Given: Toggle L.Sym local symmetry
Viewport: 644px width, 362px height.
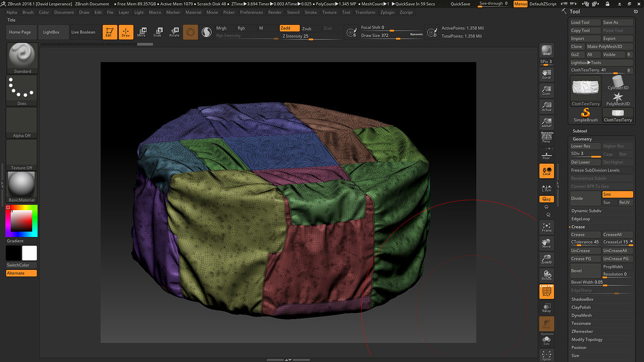Looking at the screenshot, I should click(x=546, y=187).
